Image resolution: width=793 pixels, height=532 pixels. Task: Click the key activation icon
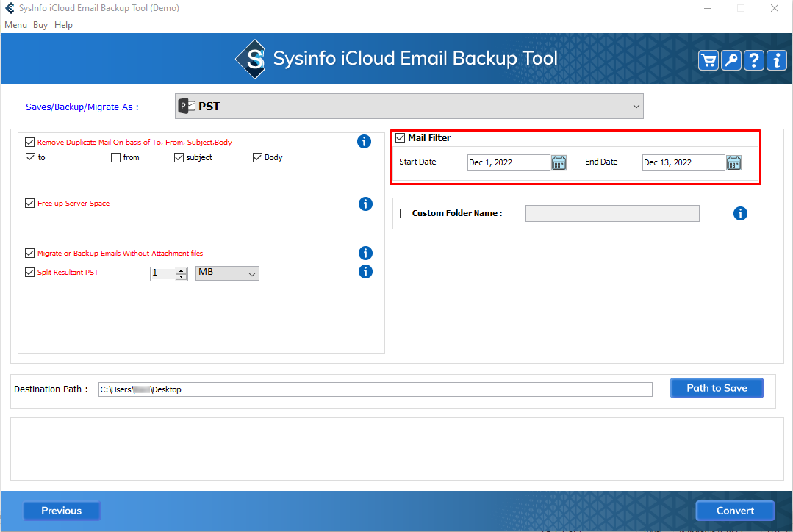731,60
